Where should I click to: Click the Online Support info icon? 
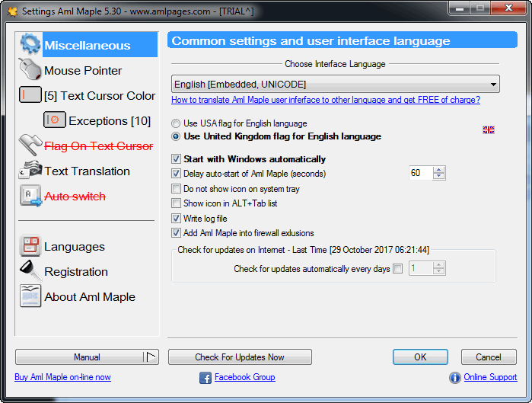(x=454, y=378)
